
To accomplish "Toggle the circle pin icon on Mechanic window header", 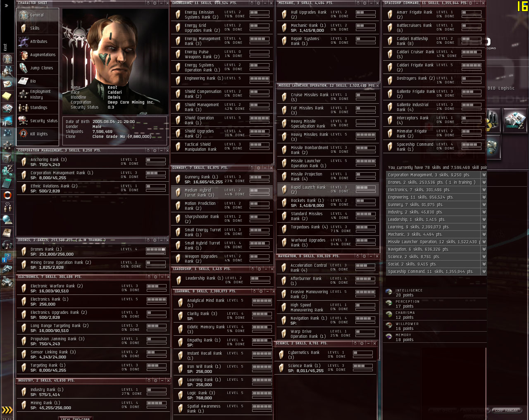I will coord(365,3).
